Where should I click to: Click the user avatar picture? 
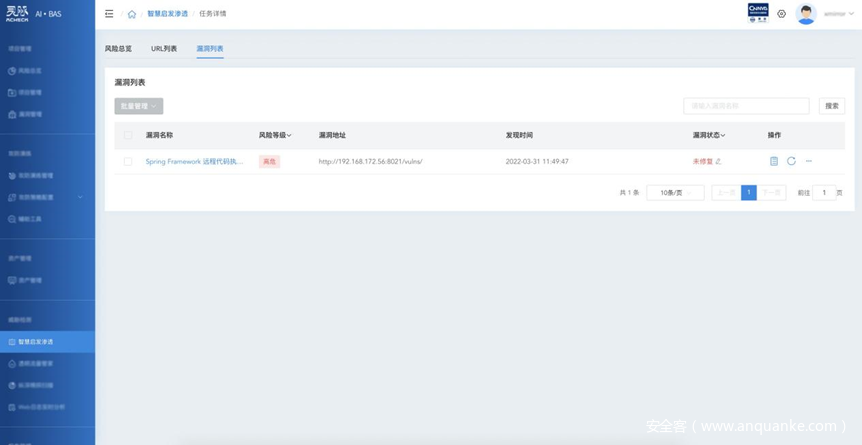tap(806, 14)
